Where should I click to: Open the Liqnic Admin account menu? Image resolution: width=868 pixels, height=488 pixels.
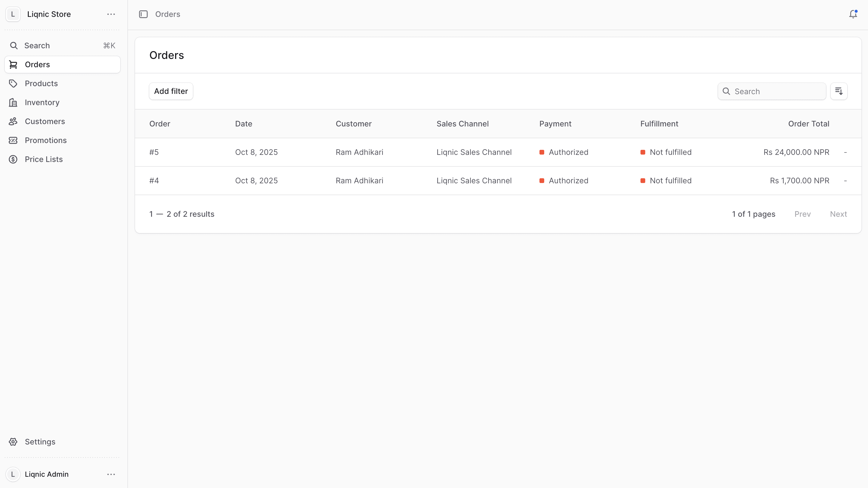pos(111,474)
